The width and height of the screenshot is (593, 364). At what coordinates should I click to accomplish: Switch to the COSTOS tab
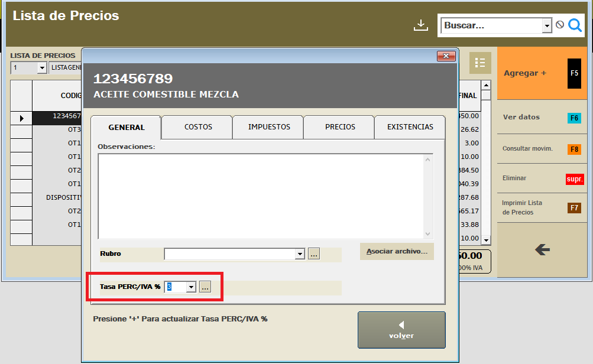pos(196,127)
